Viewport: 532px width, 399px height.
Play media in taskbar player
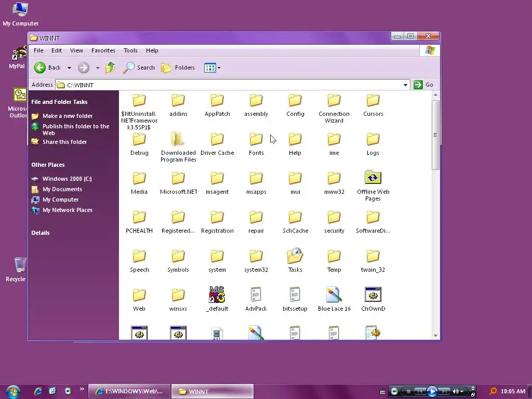pos(432,392)
